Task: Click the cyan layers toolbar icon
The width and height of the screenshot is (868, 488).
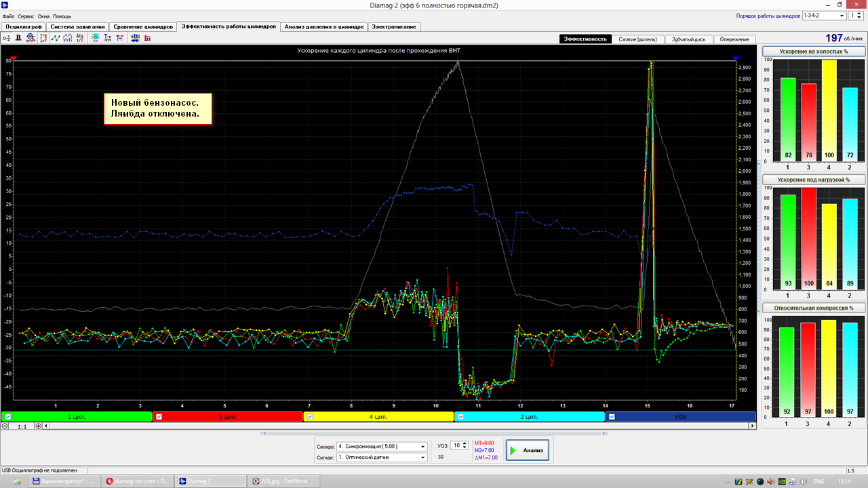Action: (x=95, y=38)
